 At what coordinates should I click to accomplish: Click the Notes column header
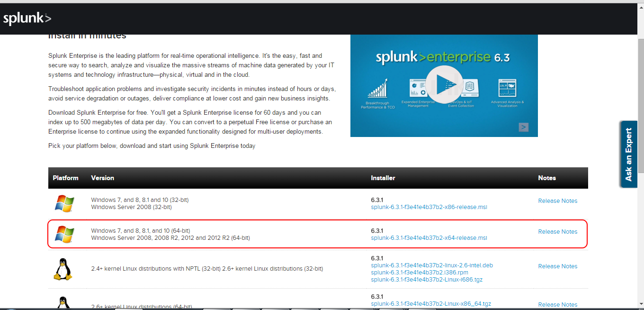click(547, 178)
